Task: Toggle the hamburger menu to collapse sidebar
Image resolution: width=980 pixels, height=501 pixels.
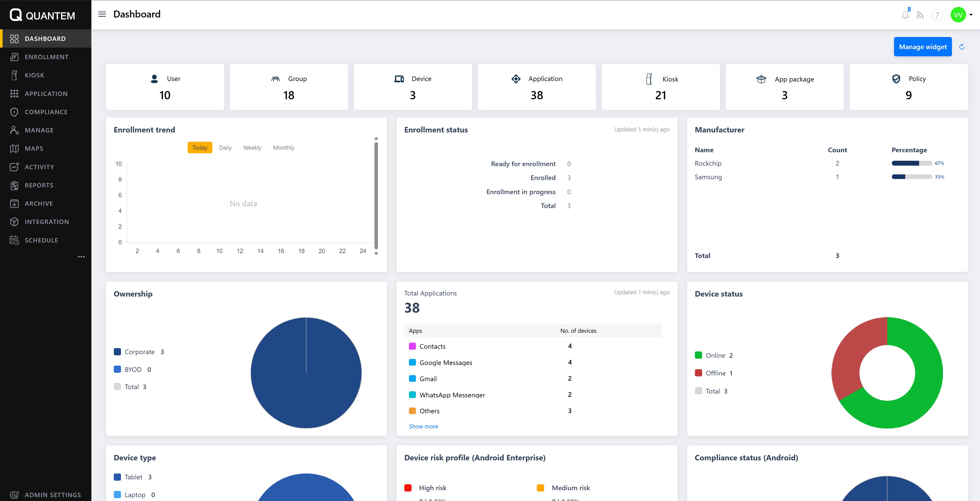Action: click(102, 14)
